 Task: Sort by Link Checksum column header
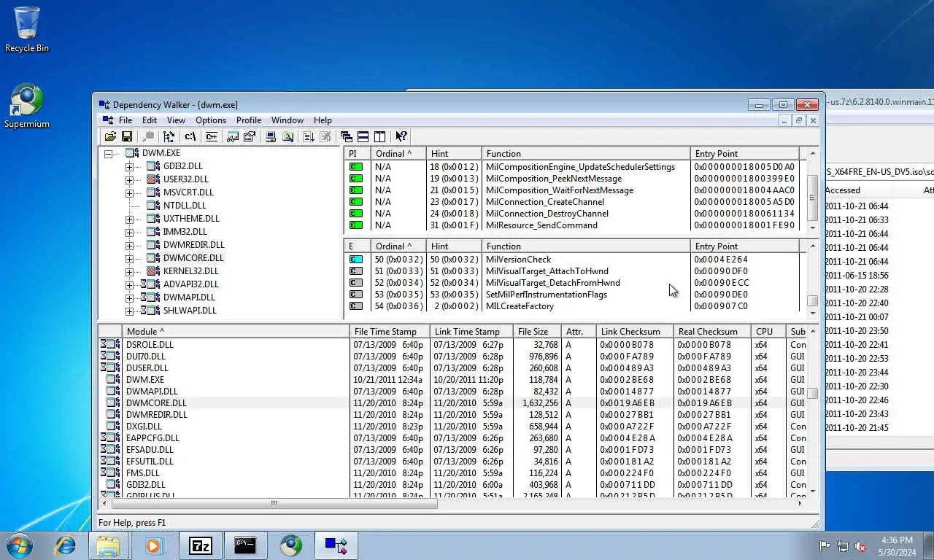[635, 332]
